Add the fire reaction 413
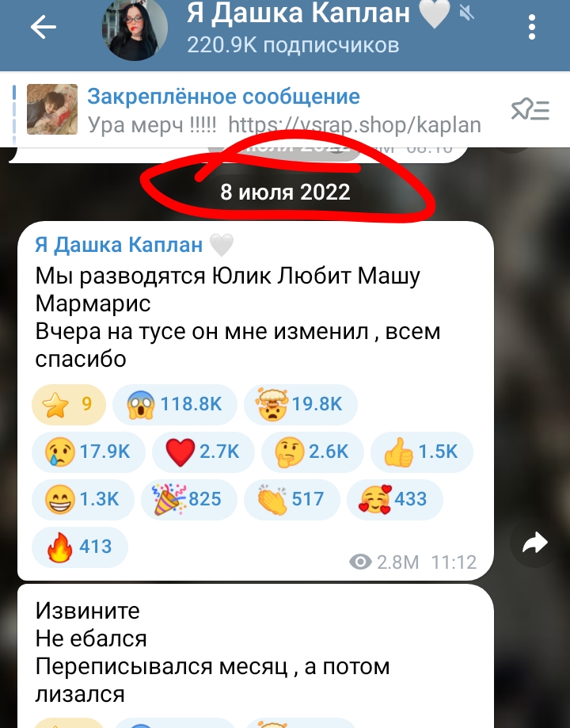Image resolution: width=570 pixels, height=728 pixels. tap(79, 547)
